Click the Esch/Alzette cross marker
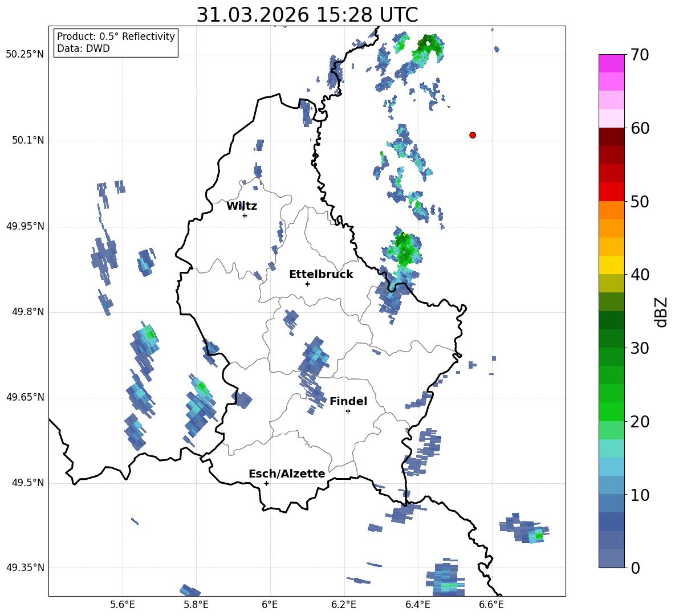 pyautogui.click(x=266, y=483)
